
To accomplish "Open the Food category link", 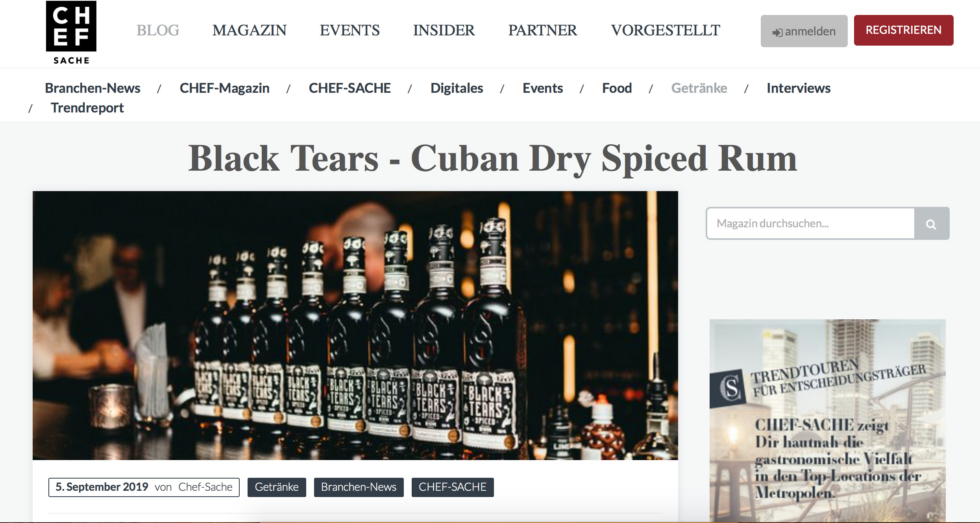I will (617, 88).
